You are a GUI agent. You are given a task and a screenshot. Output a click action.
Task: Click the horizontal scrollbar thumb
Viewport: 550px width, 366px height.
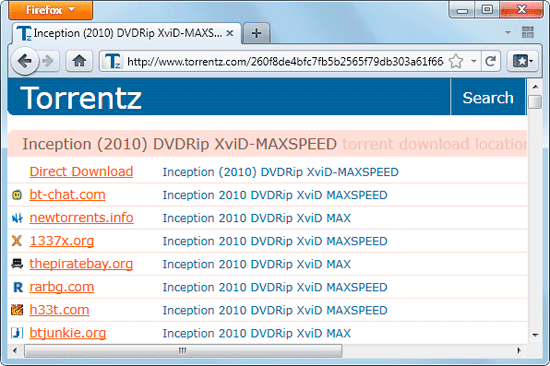[x=183, y=351]
